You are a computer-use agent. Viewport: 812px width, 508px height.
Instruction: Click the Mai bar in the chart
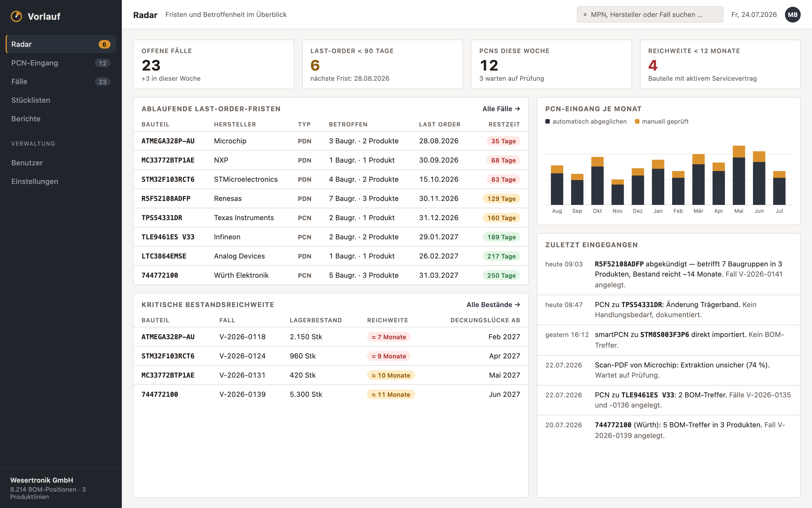click(738, 175)
